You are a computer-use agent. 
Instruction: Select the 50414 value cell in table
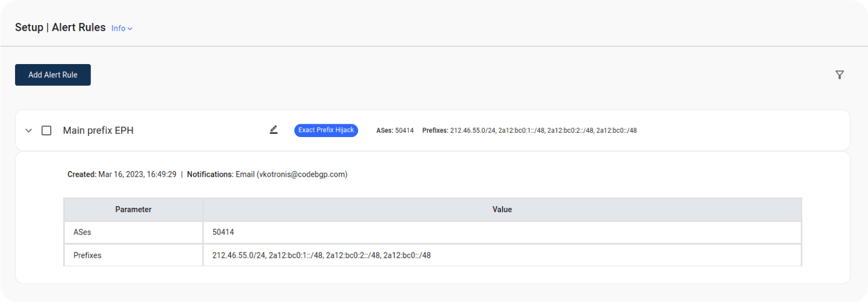coord(502,232)
